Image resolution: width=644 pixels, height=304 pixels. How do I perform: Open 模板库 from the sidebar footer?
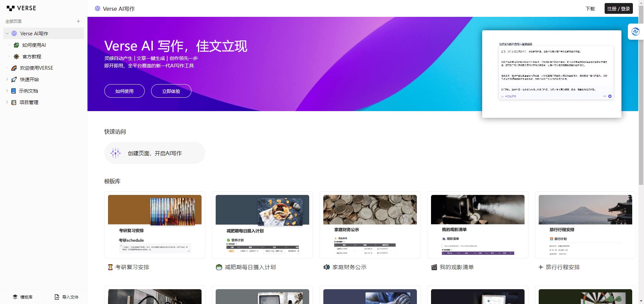pyautogui.click(x=23, y=297)
